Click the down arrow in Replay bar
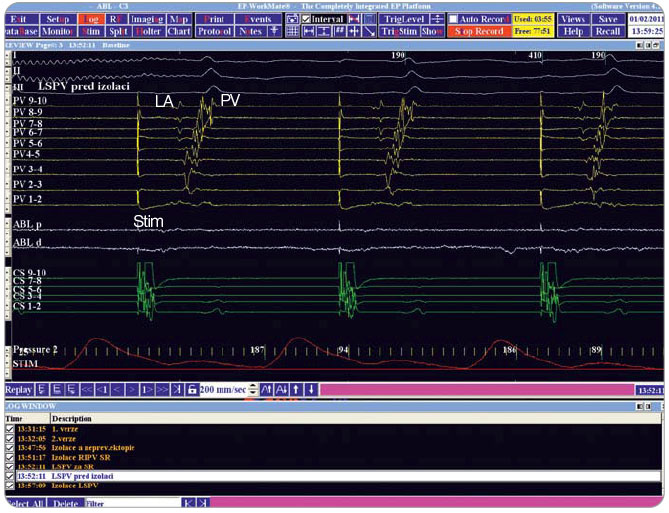Viewport: 669px width, 513px height. point(311,389)
